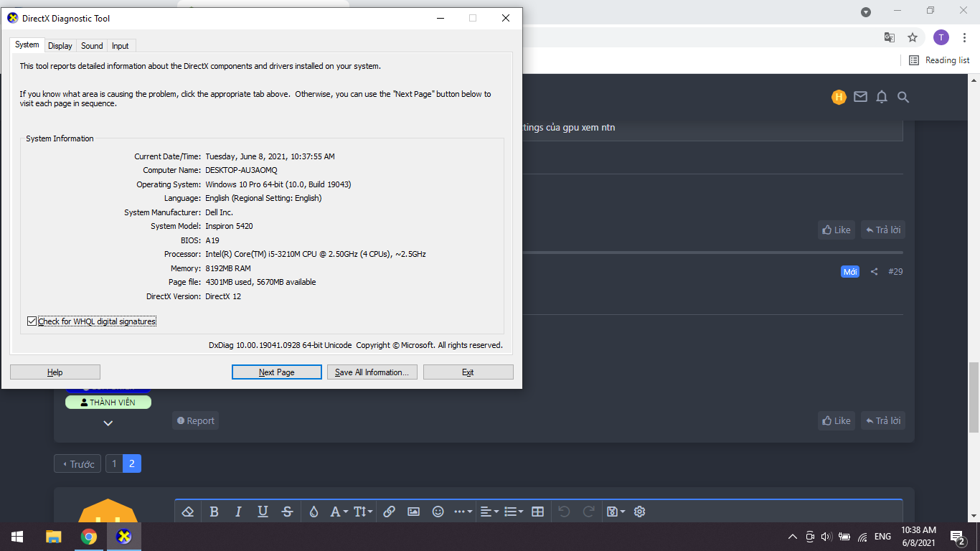
Task: Go to page 1 of the thread
Action: [114, 463]
